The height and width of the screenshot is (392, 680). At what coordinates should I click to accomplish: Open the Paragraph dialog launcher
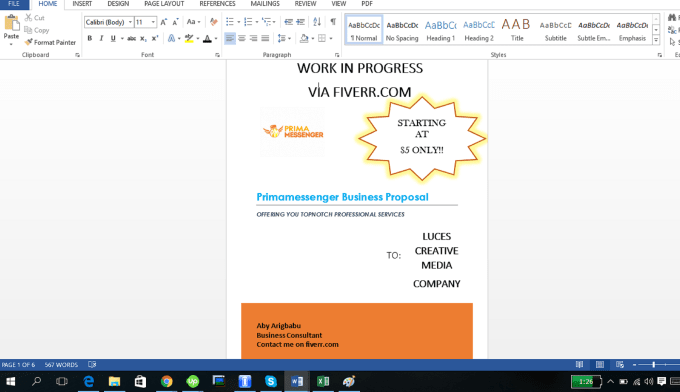pyautogui.click(x=337, y=55)
